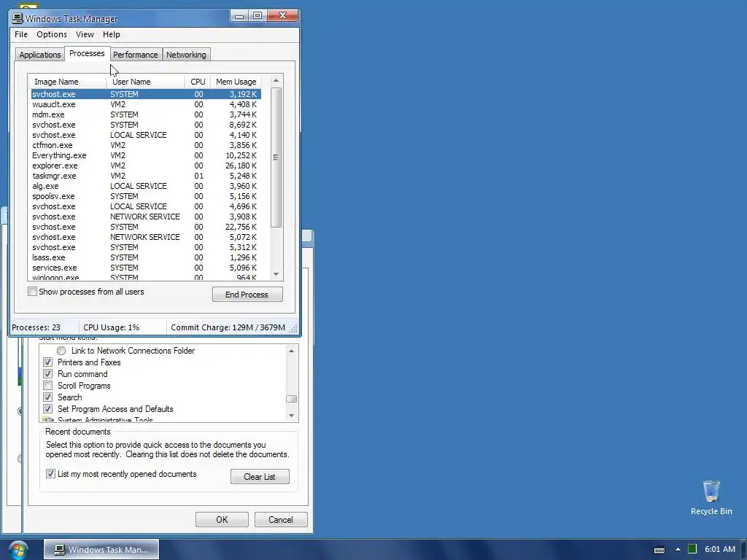Click Task Manager resize grip corner

[293, 329]
